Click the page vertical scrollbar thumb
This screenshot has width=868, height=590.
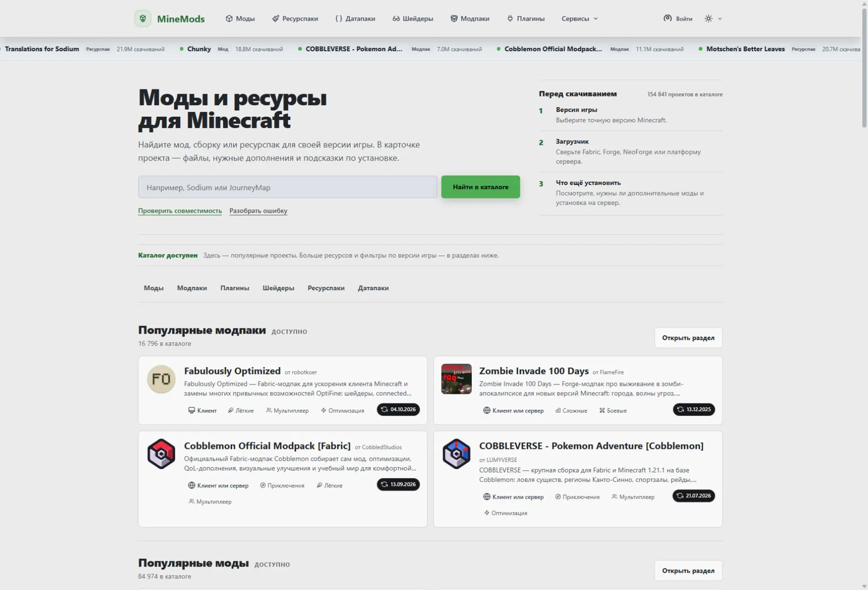coord(864,68)
